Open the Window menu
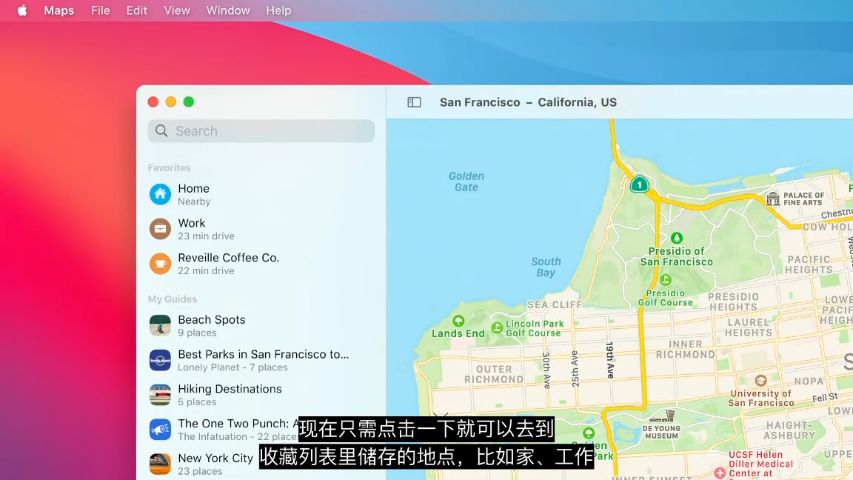853x480 pixels. pos(228,10)
